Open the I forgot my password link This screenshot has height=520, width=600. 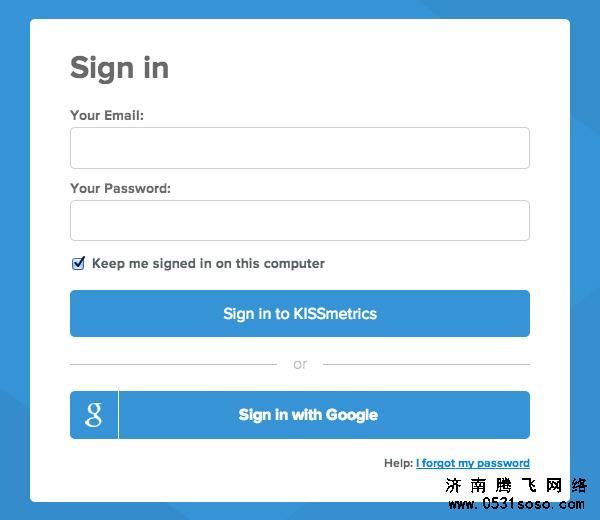473,463
